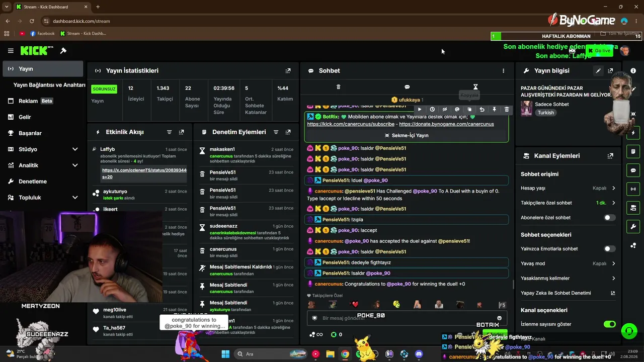
Task: Open the x.com/ozlenenTS status link
Action: tap(144, 173)
